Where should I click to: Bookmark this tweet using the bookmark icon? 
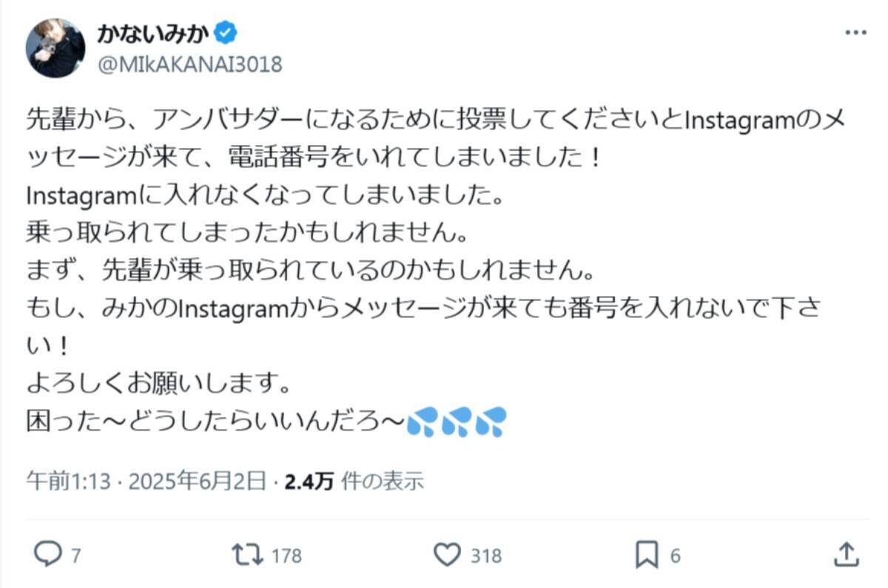click(x=647, y=554)
